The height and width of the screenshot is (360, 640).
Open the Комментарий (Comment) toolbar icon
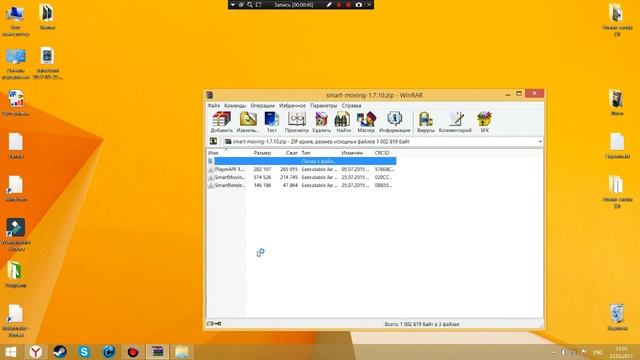click(x=455, y=122)
